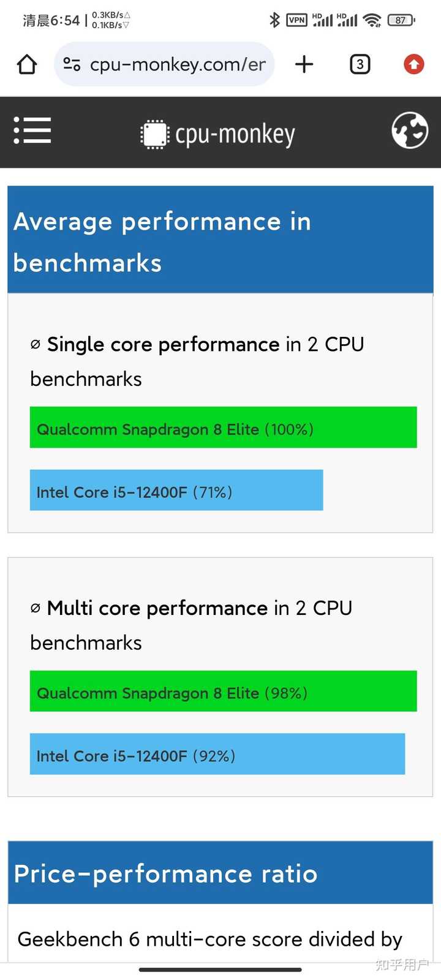Open the globe language selector
The image size is (441, 980).
[410, 130]
